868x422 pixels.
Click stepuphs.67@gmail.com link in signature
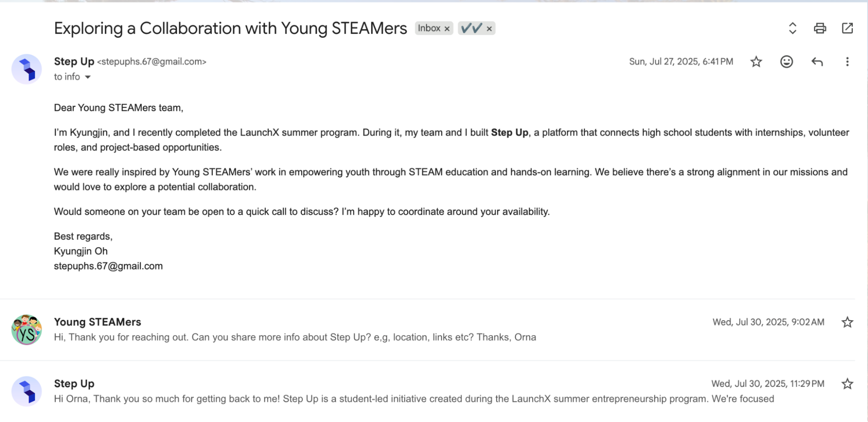[x=108, y=266]
